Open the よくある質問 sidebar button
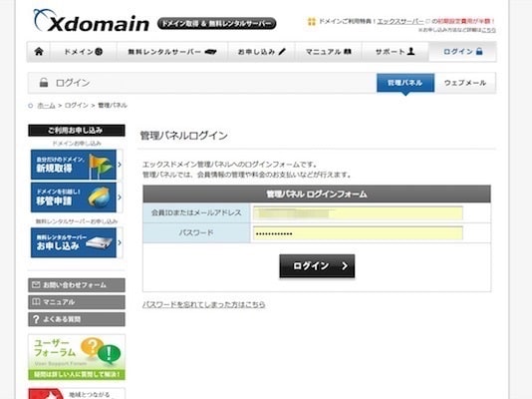Screen dimensions: 532x399 [x=77, y=319]
